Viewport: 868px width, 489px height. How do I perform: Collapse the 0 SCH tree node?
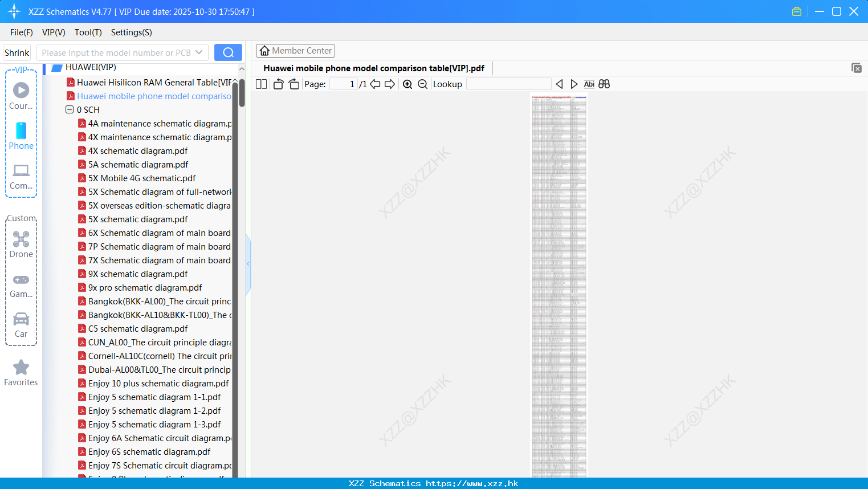[70, 109]
